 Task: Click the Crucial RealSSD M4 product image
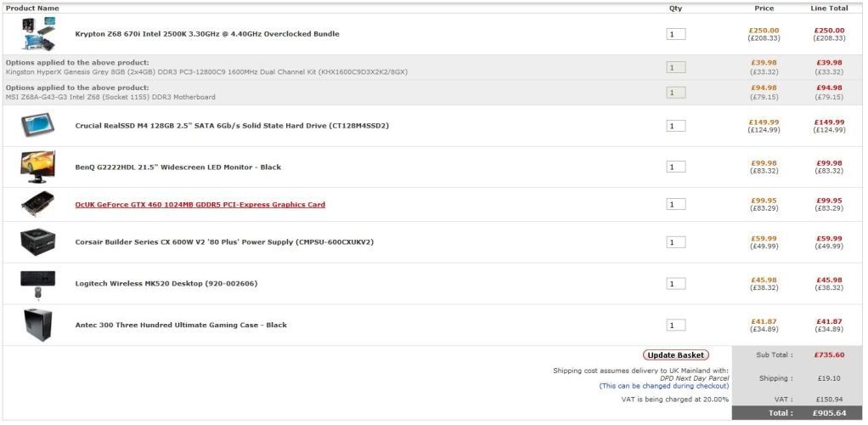point(38,126)
